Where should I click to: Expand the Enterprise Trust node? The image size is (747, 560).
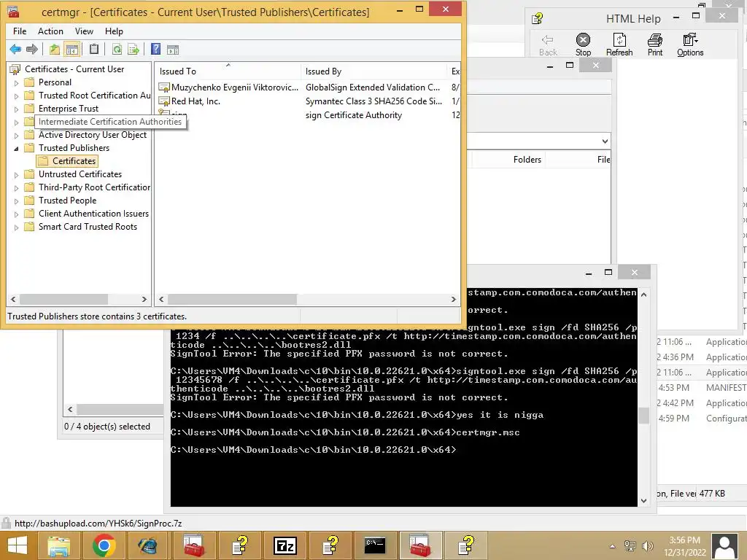point(16,109)
